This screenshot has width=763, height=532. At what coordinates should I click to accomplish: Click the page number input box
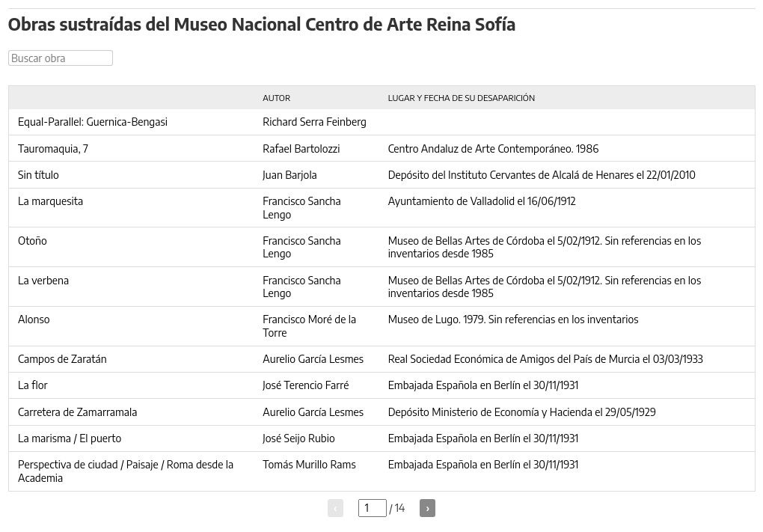[x=373, y=508]
